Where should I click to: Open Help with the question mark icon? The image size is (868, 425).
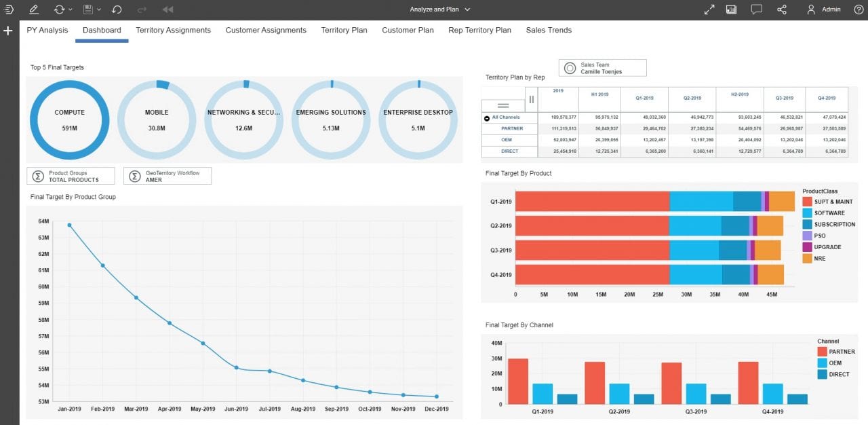click(859, 9)
